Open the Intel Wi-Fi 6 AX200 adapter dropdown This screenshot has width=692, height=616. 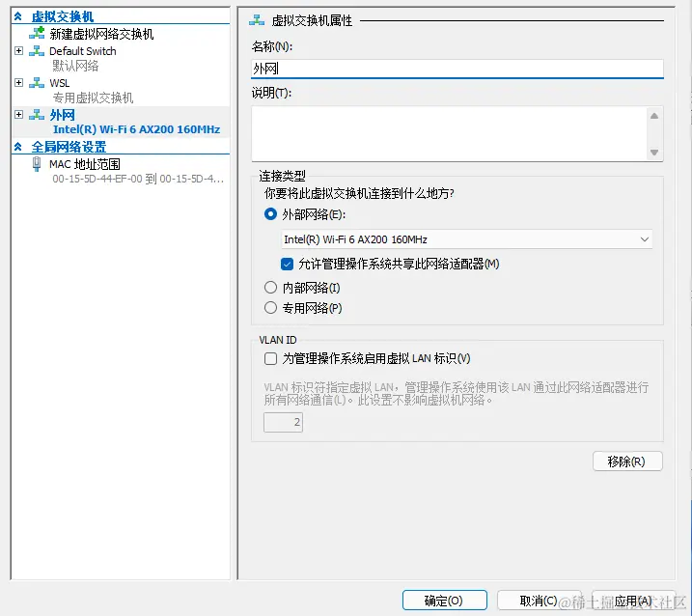tap(467, 239)
